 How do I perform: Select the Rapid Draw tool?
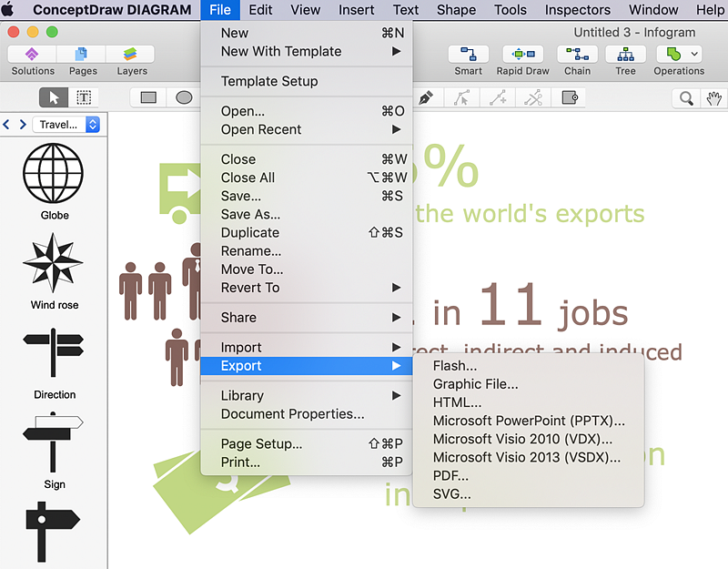(522, 60)
